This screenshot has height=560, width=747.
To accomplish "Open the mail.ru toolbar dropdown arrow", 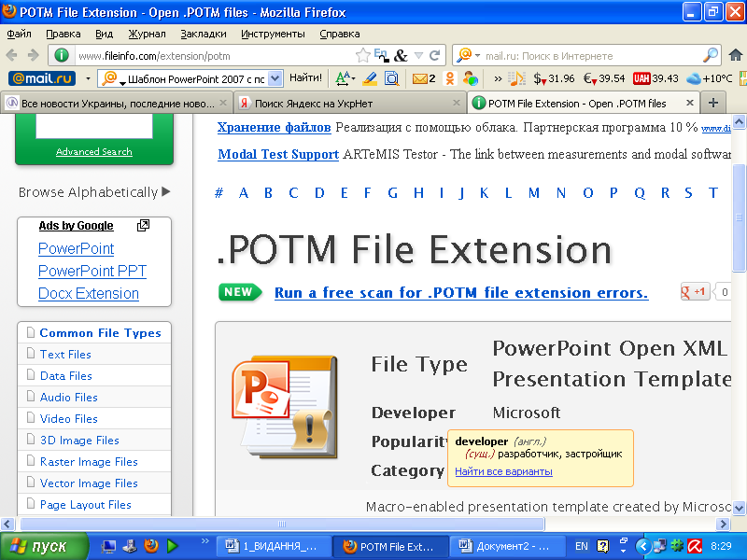I will point(88,78).
